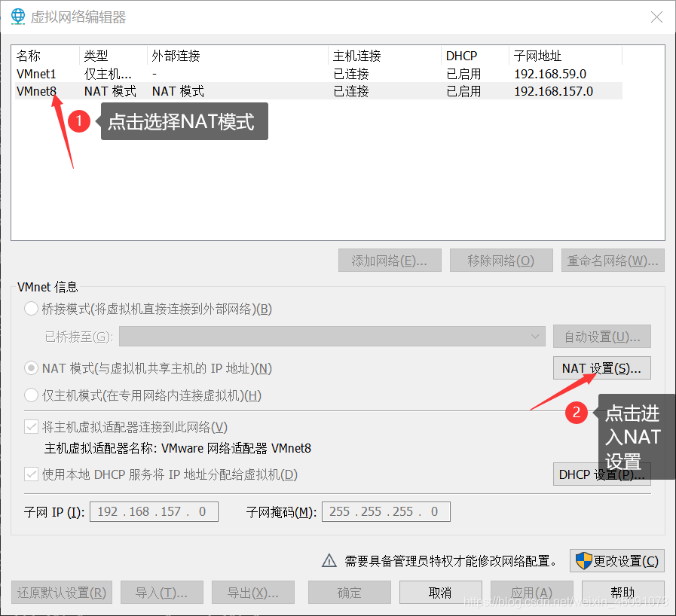Viewport: 676px width, 616px height.
Task: Click 更改设置(C) button
Action: tap(617, 560)
